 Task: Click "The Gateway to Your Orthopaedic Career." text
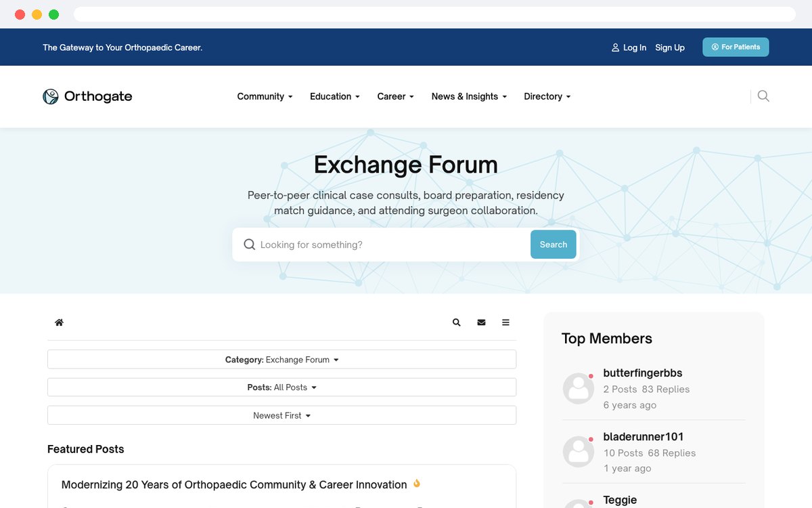[122, 47]
